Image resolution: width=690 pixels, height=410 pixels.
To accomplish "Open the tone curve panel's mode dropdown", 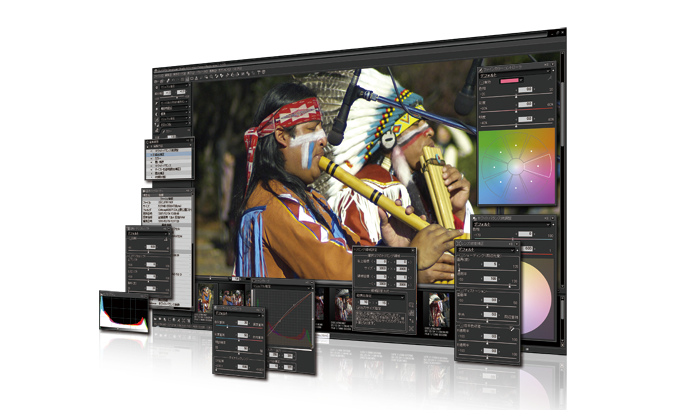I will click(282, 286).
